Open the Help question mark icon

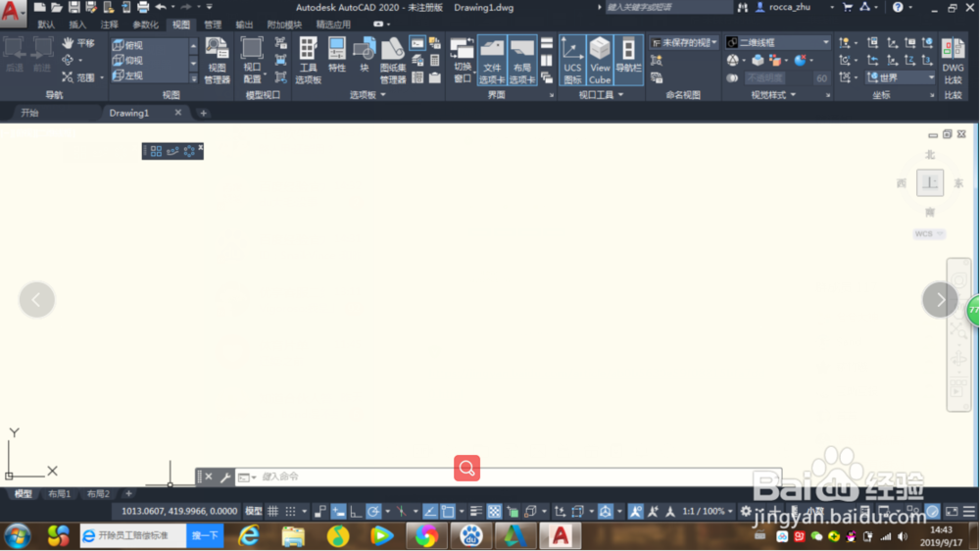click(898, 8)
